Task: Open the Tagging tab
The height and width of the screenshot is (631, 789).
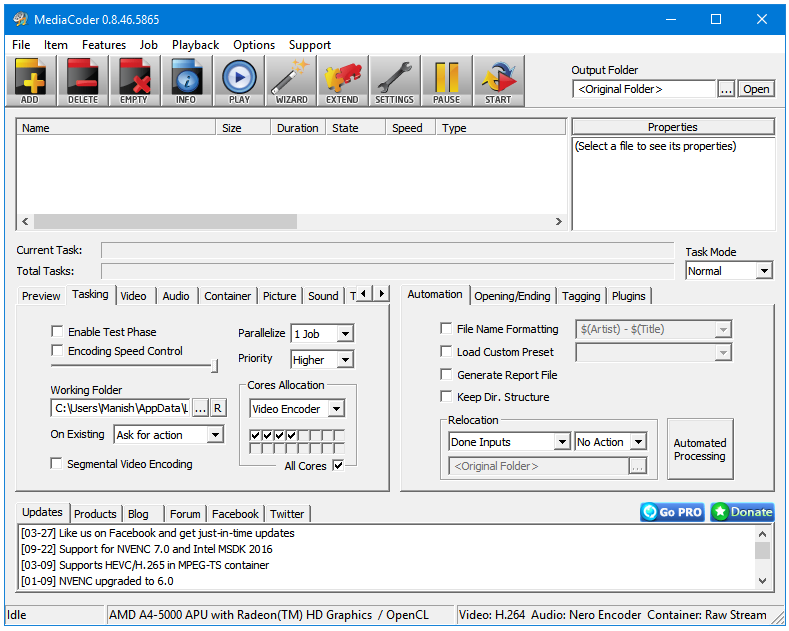Action: coord(581,296)
